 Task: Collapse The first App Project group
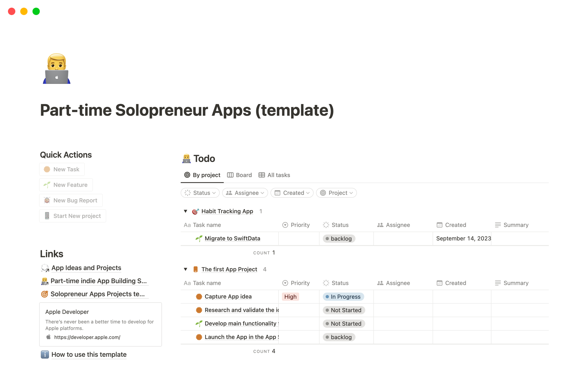click(x=186, y=269)
